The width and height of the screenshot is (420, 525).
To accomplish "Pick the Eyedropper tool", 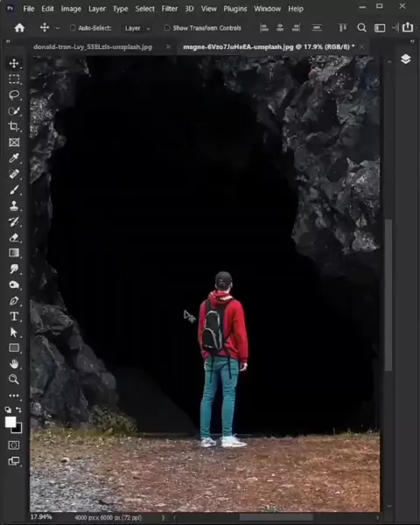I will 14,157.
